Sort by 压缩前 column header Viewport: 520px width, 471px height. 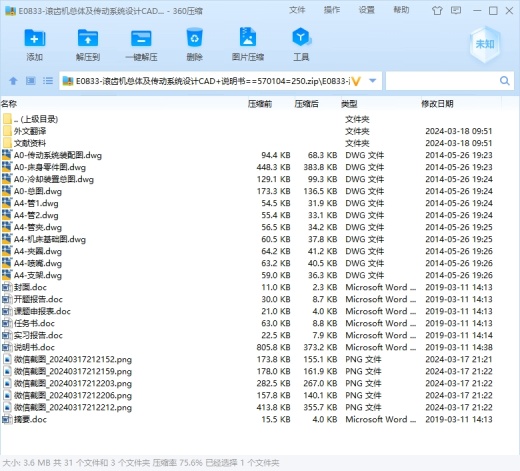[x=260, y=104]
